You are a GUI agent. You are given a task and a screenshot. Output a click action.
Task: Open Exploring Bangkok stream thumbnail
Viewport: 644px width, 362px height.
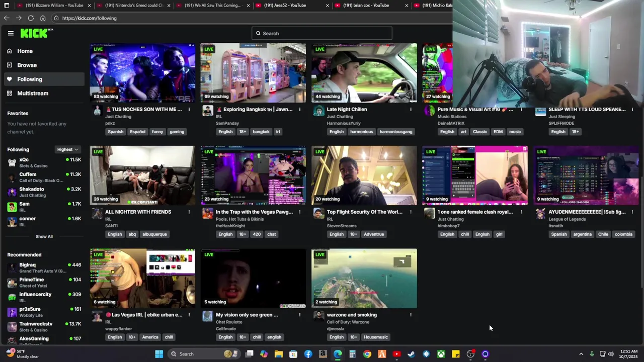coord(253,73)
